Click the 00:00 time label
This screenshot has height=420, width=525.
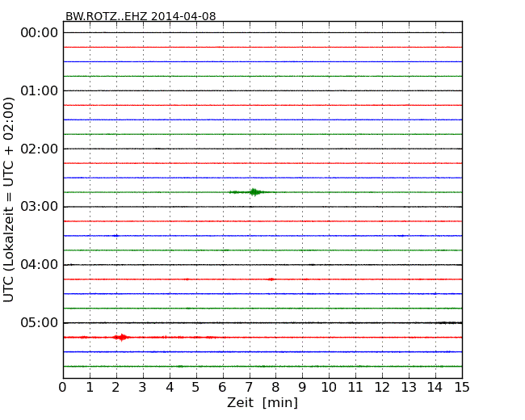(40, 33)
